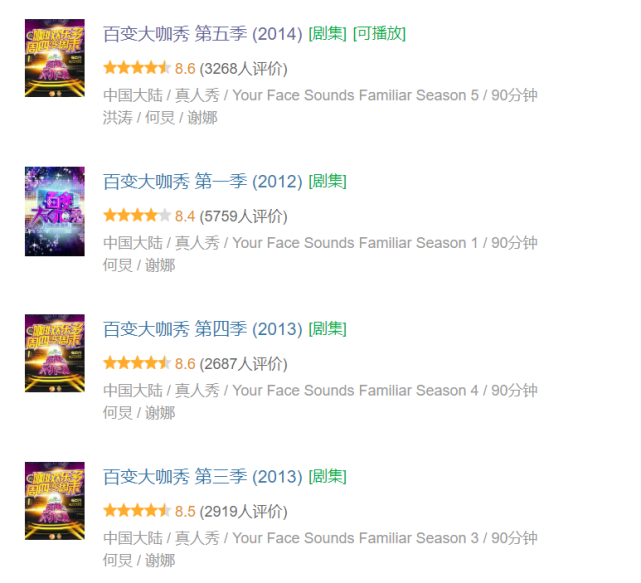The height and width of the screenshot is (583, 641).
Task: Click the star rating icons for 8.5 score
Action: click(x=137, y=510)
